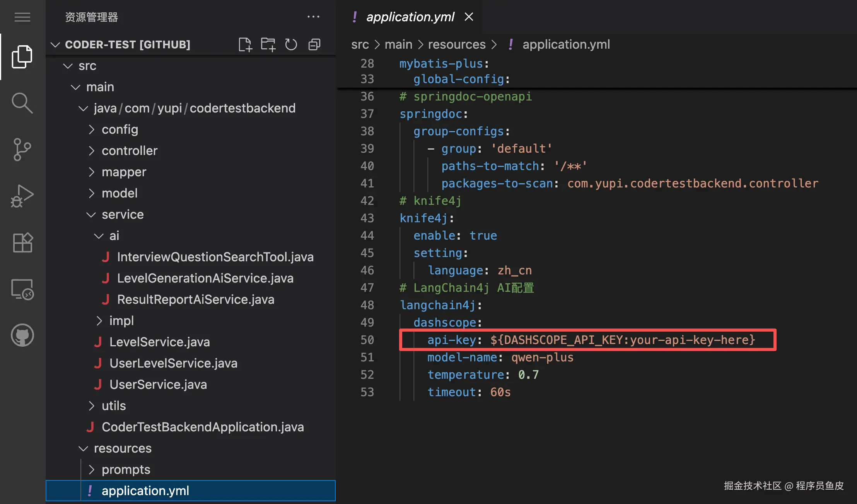Image resolution: width=857 pixels, height=504 pixels.
Task: Click the New File icon in explorer
Action: [x=245, y=44]
